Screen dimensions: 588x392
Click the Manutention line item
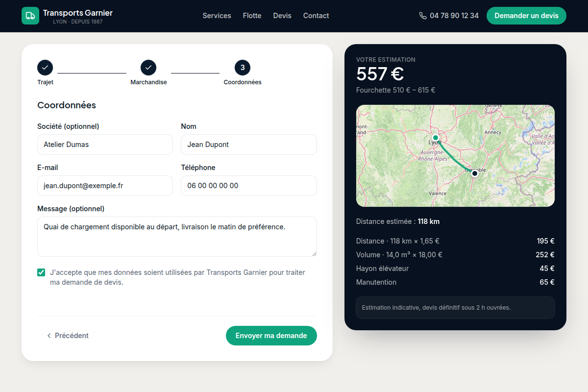click(455, 282)
